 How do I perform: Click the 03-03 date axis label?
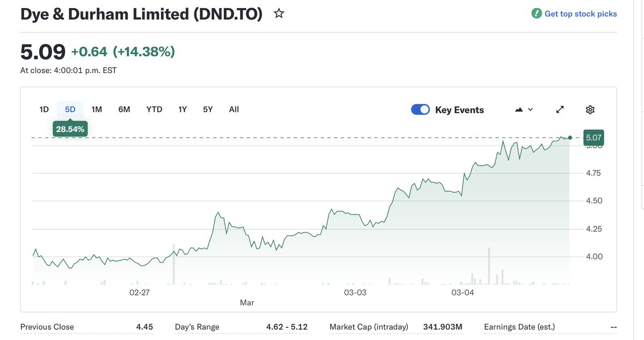(355, 293)
